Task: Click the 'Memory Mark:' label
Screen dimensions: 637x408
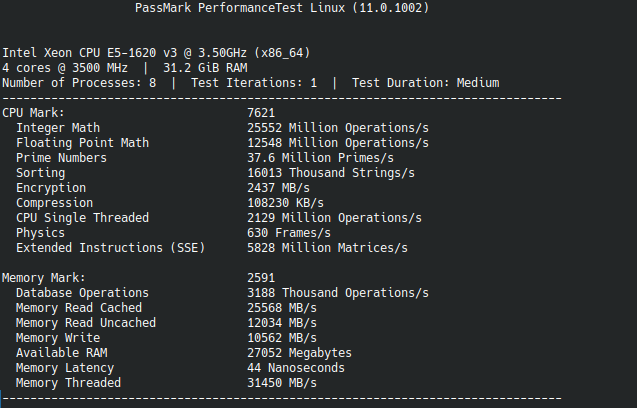Action: pyautogui.click(x=44, y=278)
